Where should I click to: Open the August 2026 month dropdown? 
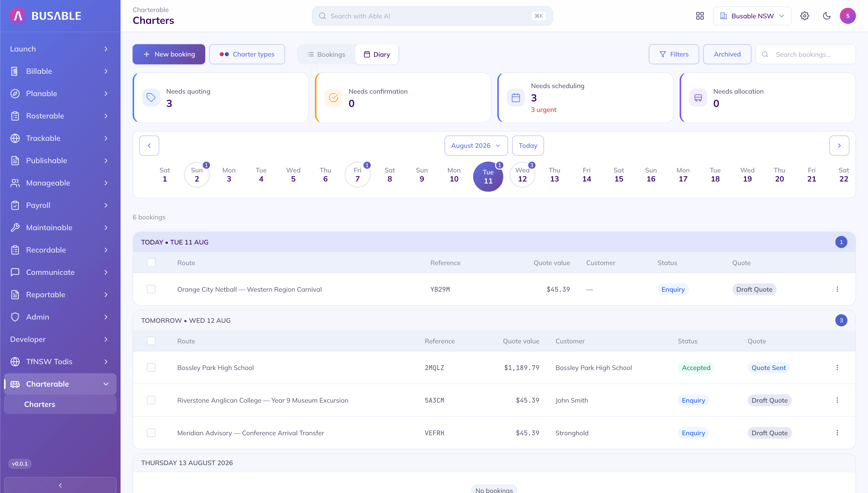(476, 146)
